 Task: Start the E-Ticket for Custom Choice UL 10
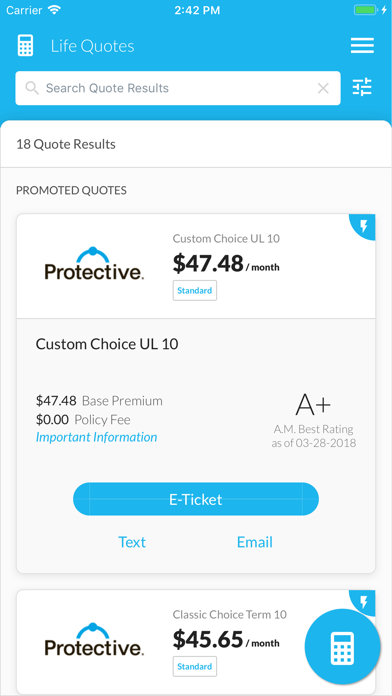click(196, 499)
